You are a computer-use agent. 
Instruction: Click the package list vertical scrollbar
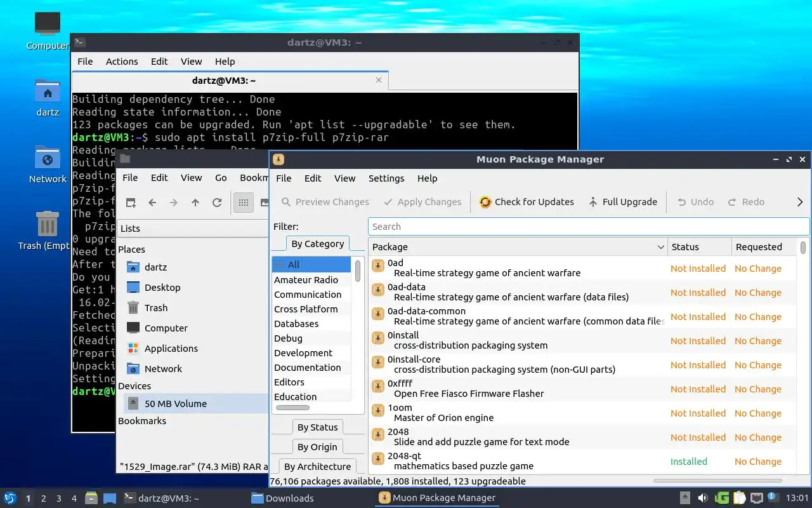[x=804, y=248]
